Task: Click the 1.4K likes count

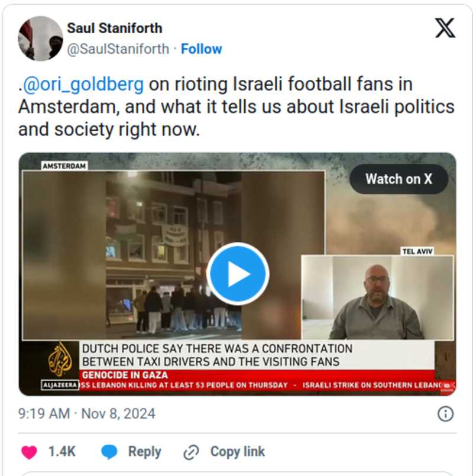Action: tap(62, 452)
